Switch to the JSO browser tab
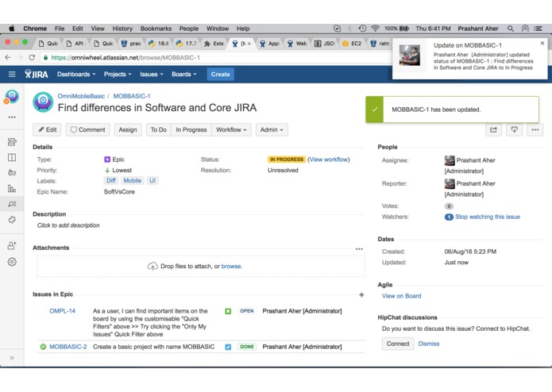This screenshot has width=552, height=392. pyautogui.click(x=325, y=43)
